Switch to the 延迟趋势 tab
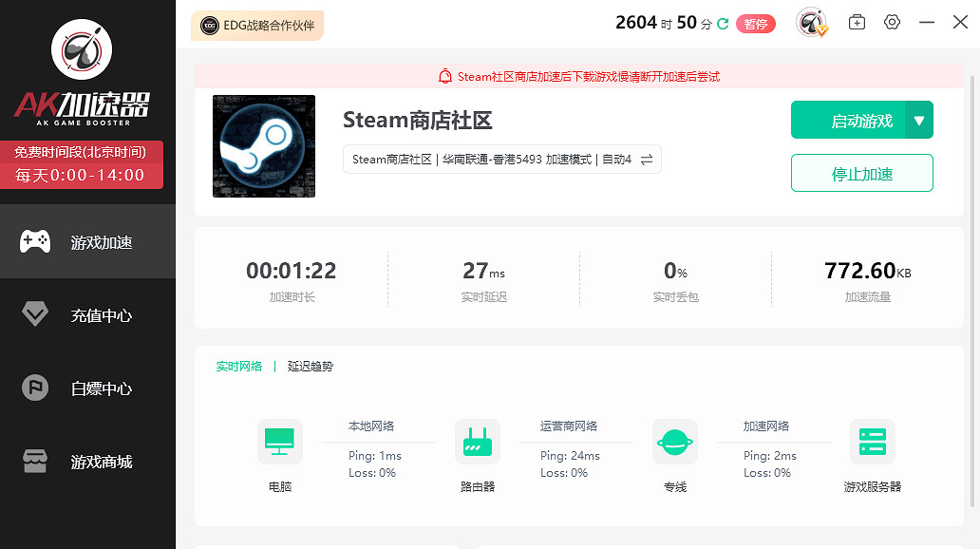Viewport: 980px width, 549px height. (x=309, y=366)
